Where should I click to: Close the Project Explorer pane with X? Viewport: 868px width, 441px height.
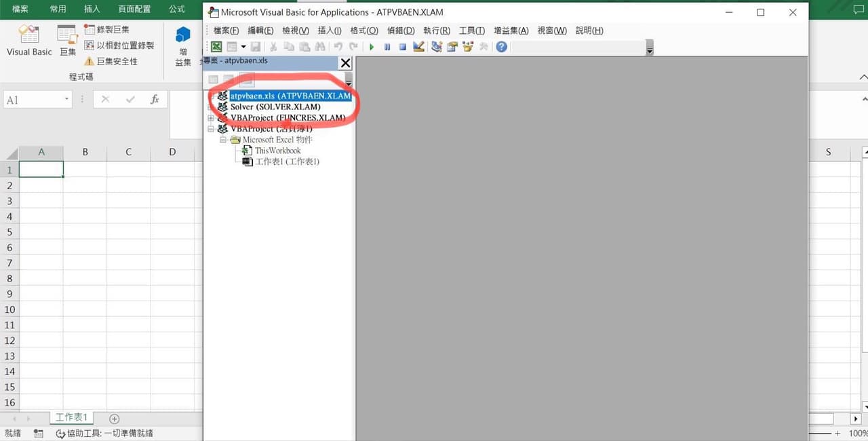point(345,63)
